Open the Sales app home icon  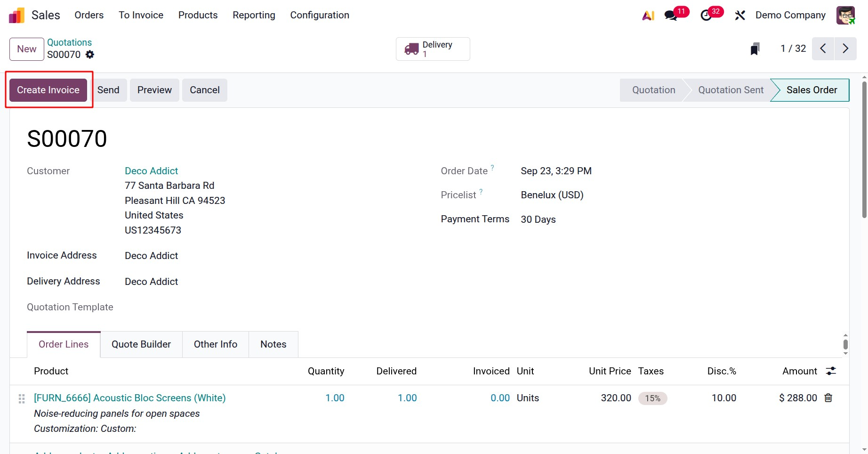click(16, 15)
